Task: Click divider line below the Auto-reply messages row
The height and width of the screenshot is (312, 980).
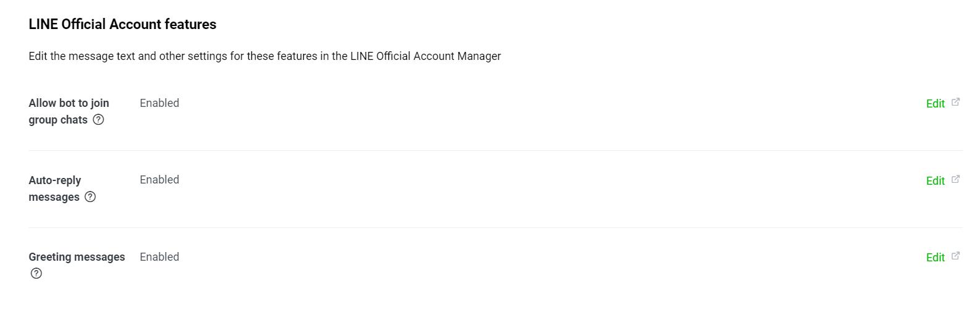Action: tap(495, 227)
